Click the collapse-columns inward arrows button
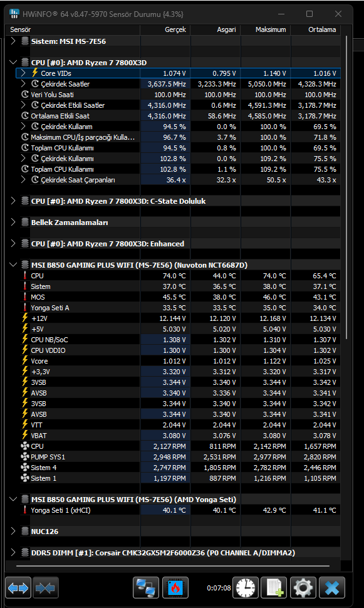 (x=45, y=588)
